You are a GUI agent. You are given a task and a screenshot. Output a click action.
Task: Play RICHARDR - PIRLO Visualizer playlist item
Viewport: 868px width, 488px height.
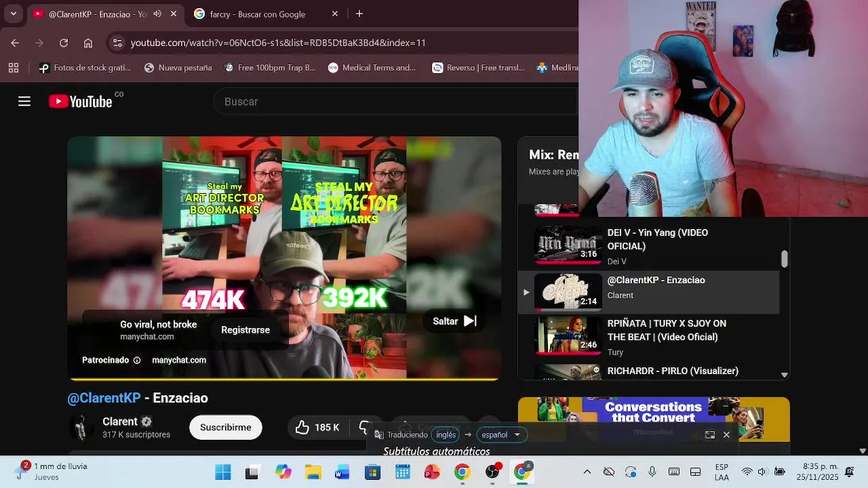[x=650, y=371]
